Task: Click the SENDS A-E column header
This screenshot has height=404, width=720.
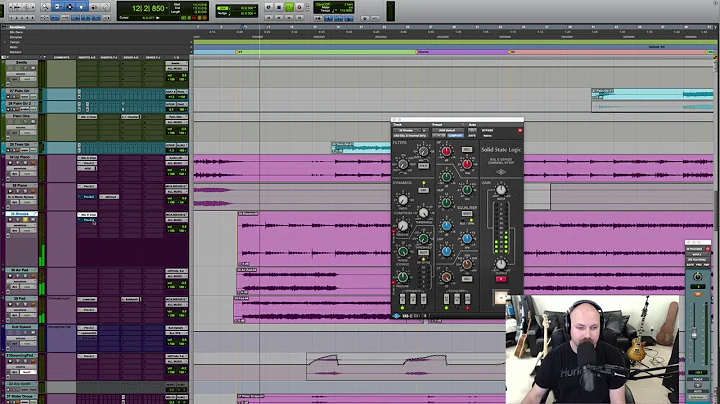Action: (x=131, y=57)
